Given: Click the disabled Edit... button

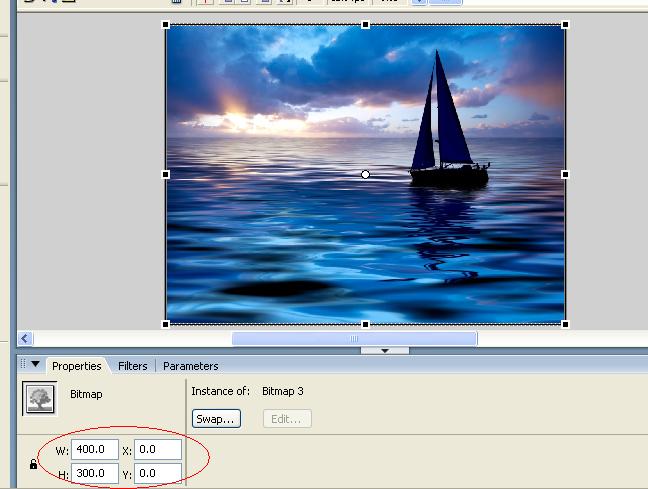Looking at the screenshot, I should tap(287, 419).
